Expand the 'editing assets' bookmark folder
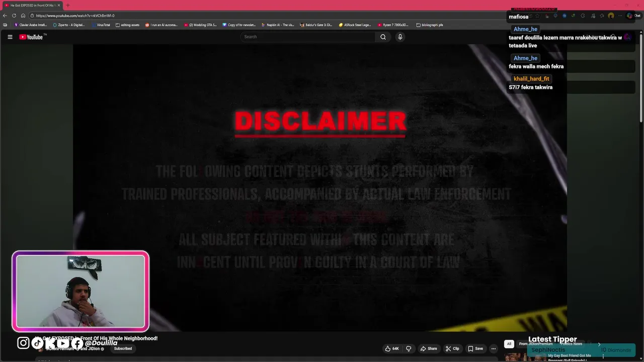 [127, 25]
